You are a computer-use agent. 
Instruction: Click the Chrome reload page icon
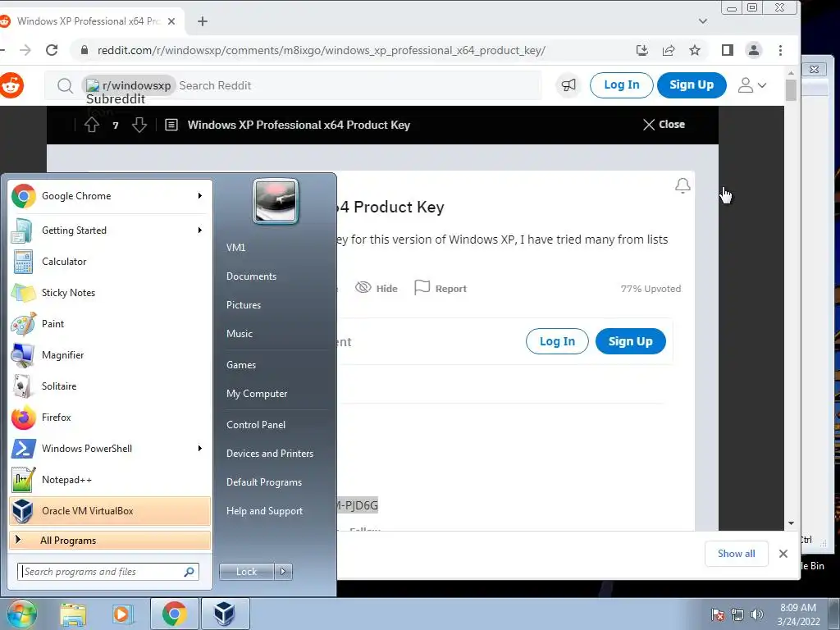[52, 50]
